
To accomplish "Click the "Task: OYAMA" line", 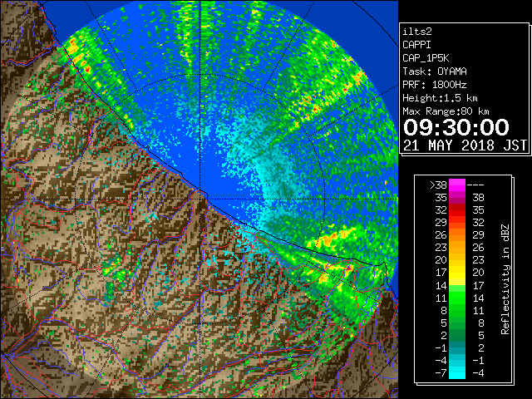I will 435,71.
